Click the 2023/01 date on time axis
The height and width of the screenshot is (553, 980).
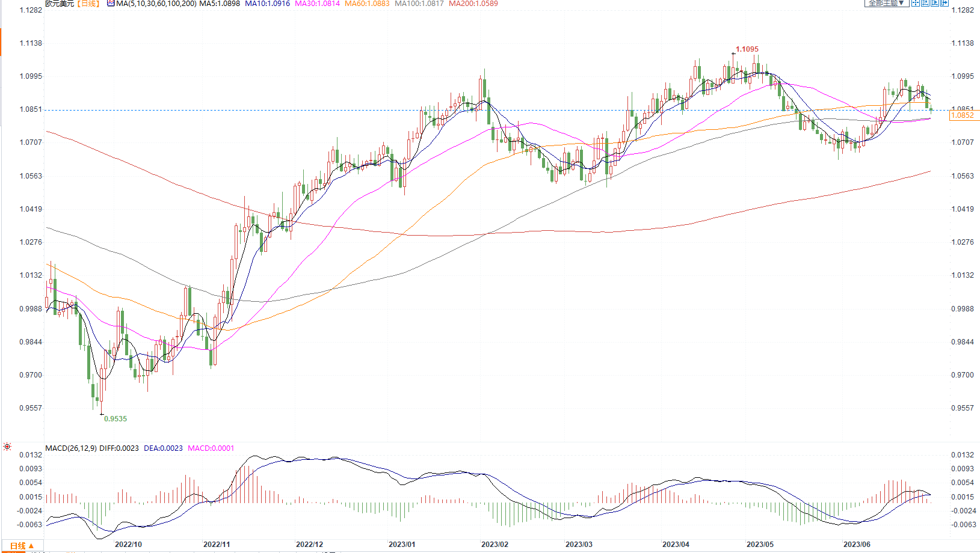pos(402,545)
